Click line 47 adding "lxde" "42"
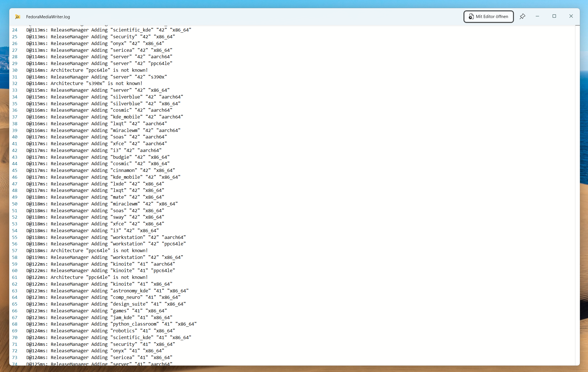This screenshot has height=372, width=588. coord(95,184)
